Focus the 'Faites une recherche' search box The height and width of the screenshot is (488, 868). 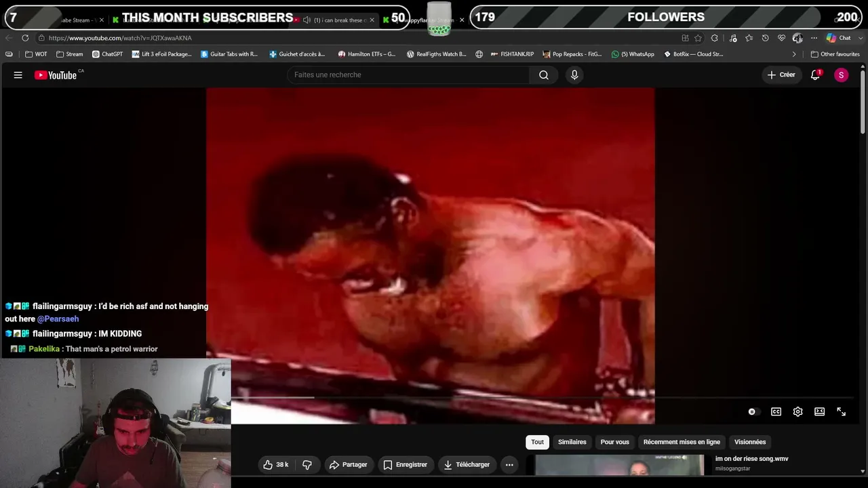(x=408, y=75)
